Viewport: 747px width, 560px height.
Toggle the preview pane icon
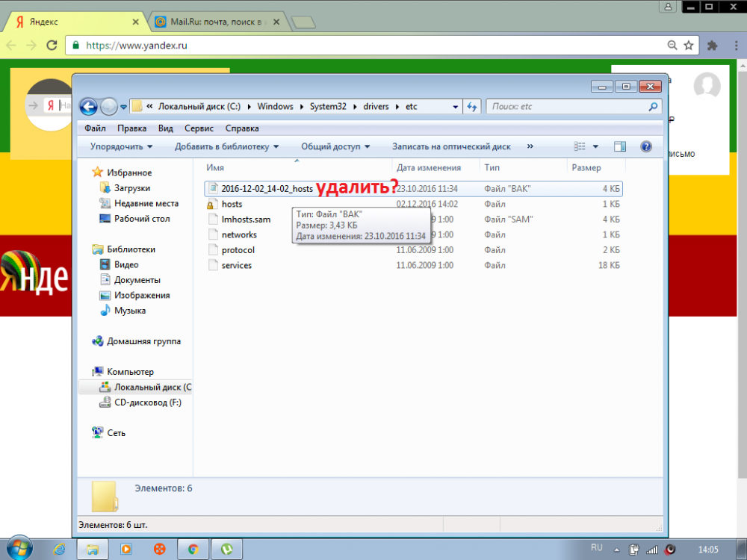pos(619,147)
